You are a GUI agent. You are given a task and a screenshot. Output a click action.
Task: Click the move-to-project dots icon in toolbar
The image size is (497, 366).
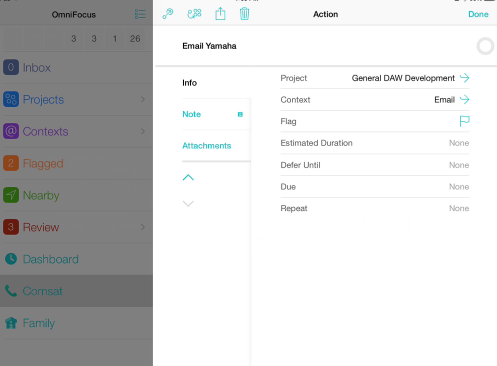click(x=194, y=14)
